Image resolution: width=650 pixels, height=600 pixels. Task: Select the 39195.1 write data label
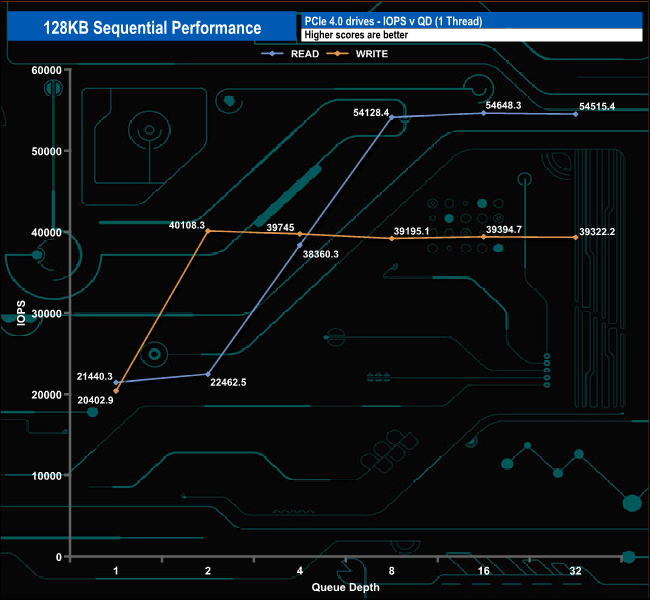(411, 231)
